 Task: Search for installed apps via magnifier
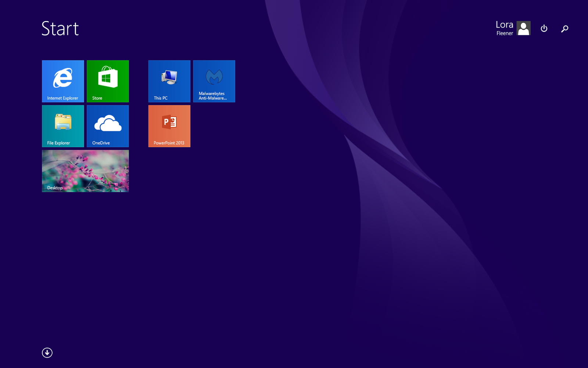pyautogui.click(x=564, y=28)
